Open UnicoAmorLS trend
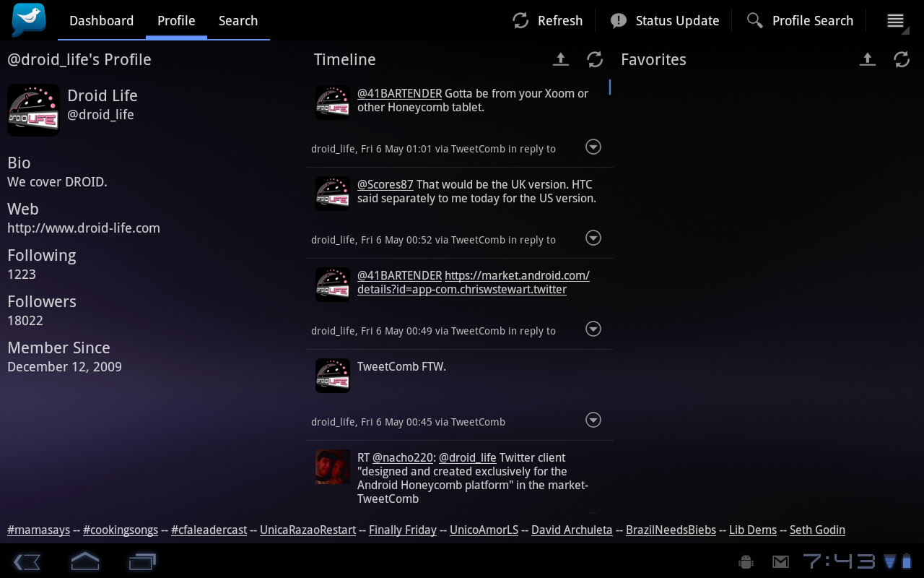The image size is (924, 578). pyautogui.click(x=484, y=530)
